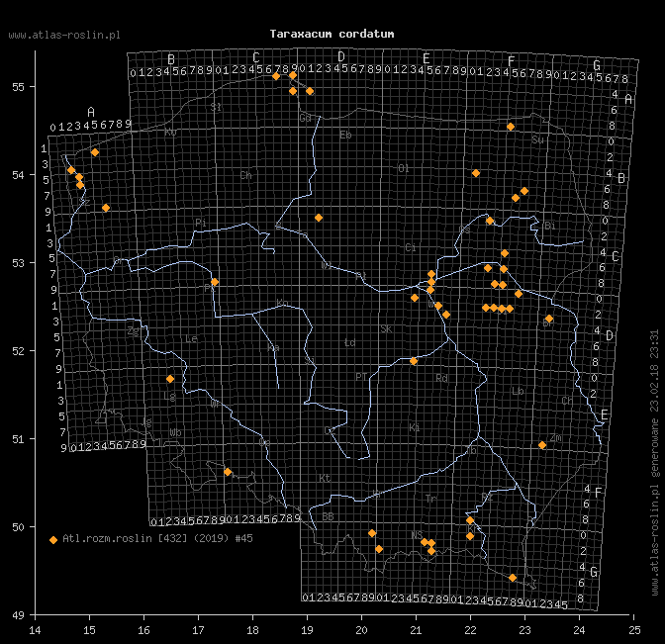665x644 pixels.
Task: Click the 'NS' city label
Action: (417, 535)
